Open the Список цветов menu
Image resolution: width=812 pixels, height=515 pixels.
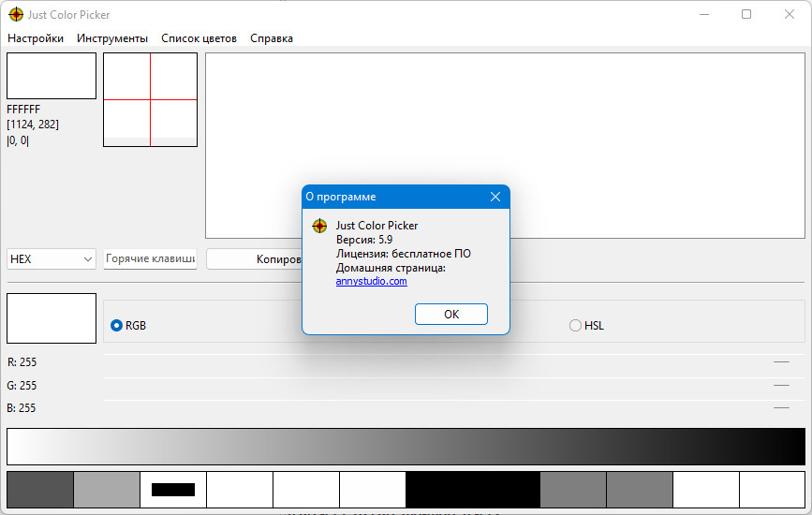[x=199, y=38]
